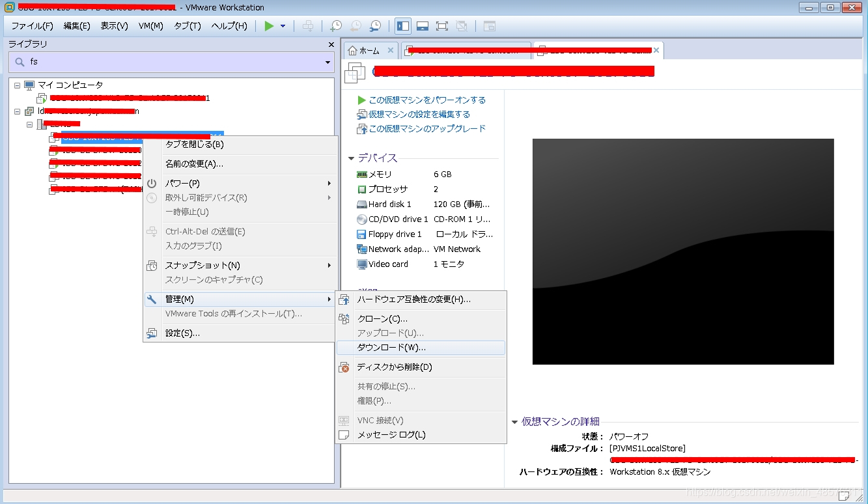The width and height of the screenshot is (868, 504).
Task: Click この仮想マシンをパワーオンする link
Action: click(x=427, y=100)
